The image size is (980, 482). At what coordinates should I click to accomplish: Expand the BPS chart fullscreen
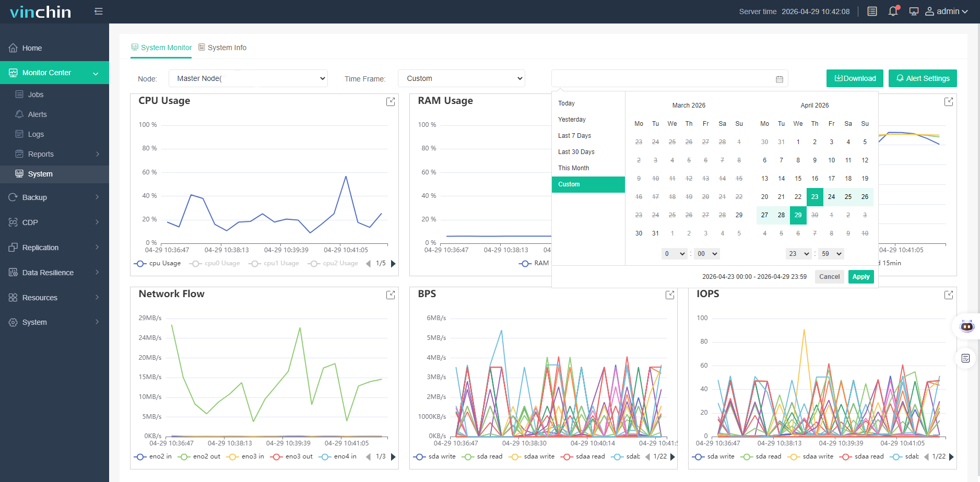[x=670, y=295]
